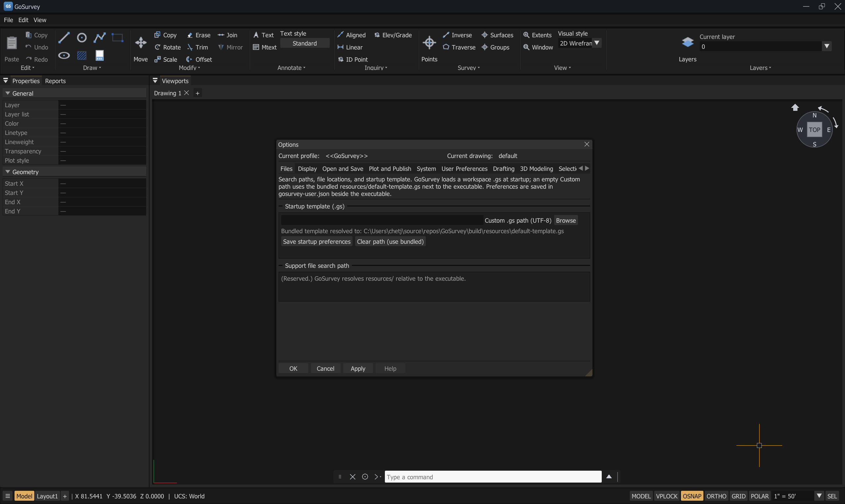The image size is (845, 504).
Task: Switch to Layout1 tab
Action: (x=47, y=496)
